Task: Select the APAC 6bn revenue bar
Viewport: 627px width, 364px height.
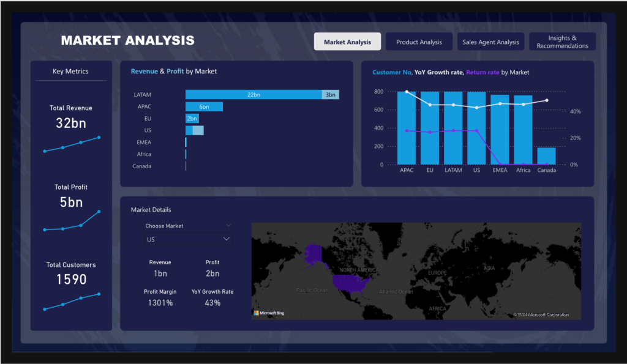Action: [204, 106]
